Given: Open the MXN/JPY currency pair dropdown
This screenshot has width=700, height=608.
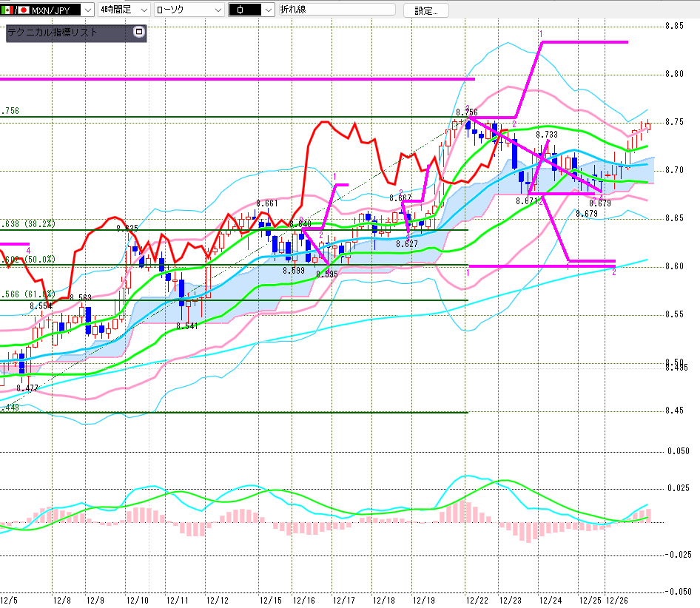Looking at the screenshot, I should tap(87, 10).
